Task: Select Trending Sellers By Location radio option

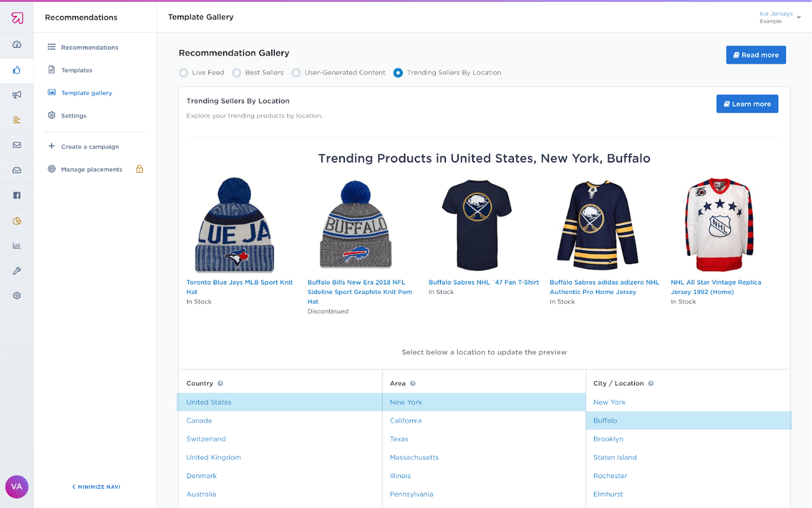Action: click(x=398, y=73)
